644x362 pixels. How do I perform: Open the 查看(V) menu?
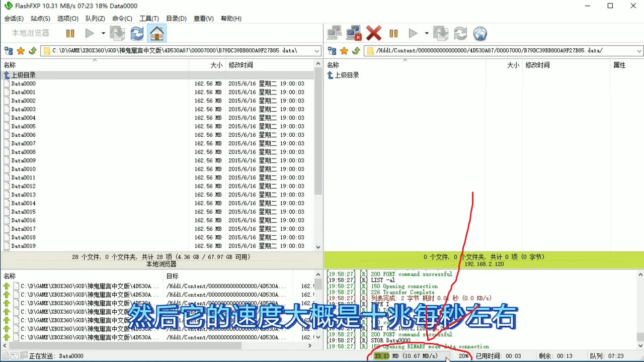[203, 19]
